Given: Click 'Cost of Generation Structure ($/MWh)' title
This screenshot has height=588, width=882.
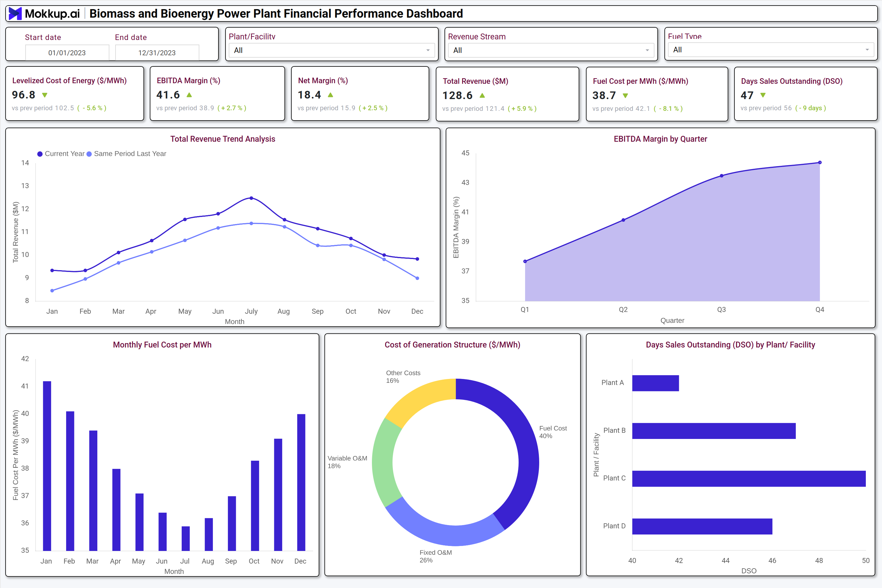Looking at the screenshot, I should coord(453,345).
